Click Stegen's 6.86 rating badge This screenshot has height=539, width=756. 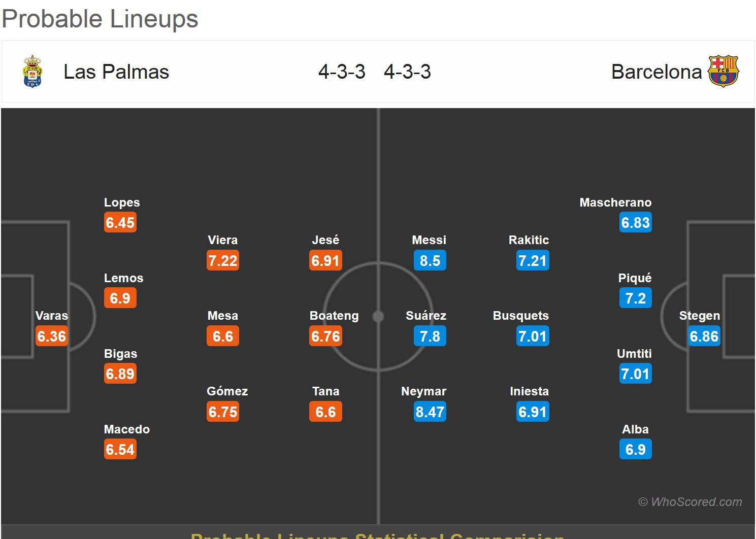point(704,336)
